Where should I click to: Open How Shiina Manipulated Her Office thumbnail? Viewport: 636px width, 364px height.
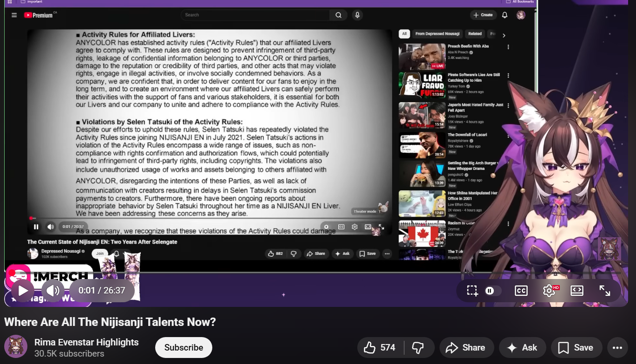point(422,203)
